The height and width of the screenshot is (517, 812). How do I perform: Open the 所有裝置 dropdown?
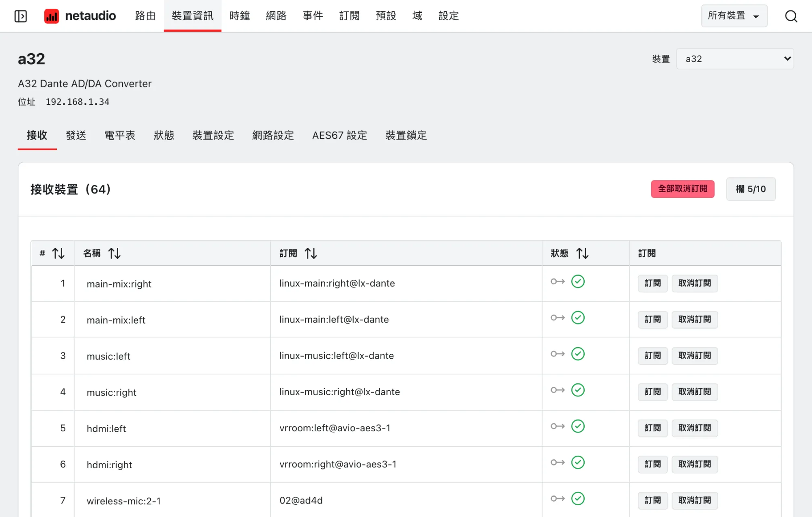pyautogui.click(x=734, y=16)
